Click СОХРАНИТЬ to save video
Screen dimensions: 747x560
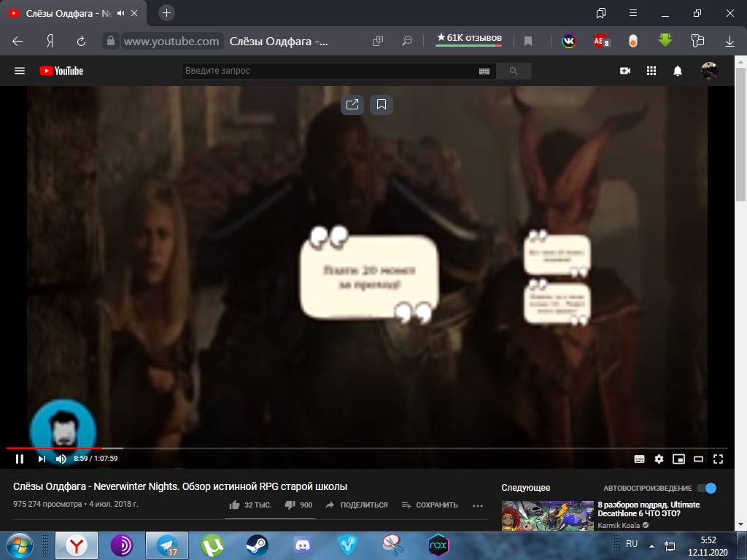tap(429, 505)
